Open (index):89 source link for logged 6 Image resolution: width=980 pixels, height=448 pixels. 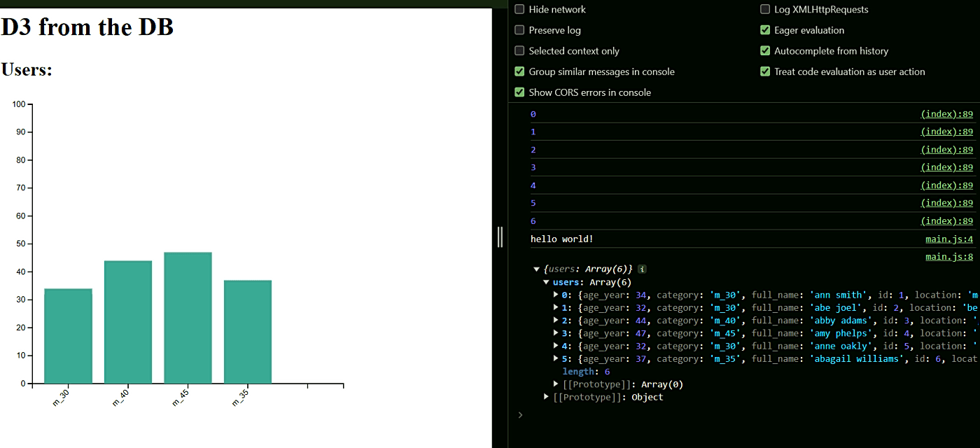click(946, 221)
